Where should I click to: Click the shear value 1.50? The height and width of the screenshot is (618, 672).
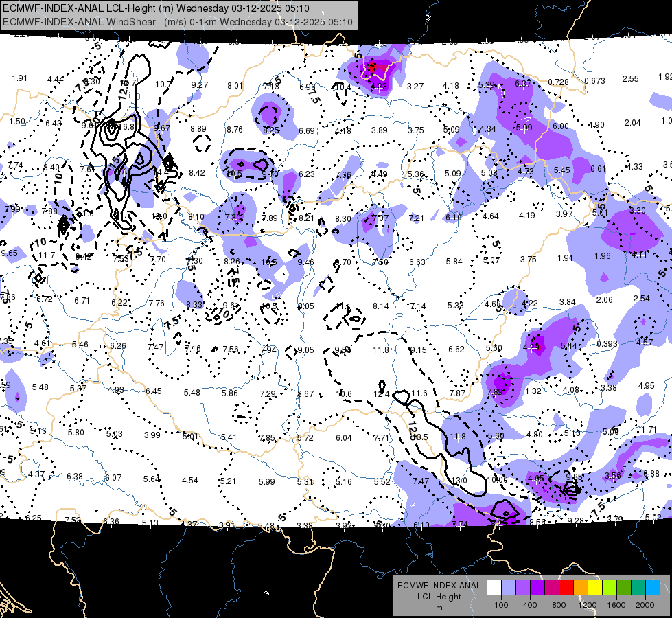pos(17,122)
